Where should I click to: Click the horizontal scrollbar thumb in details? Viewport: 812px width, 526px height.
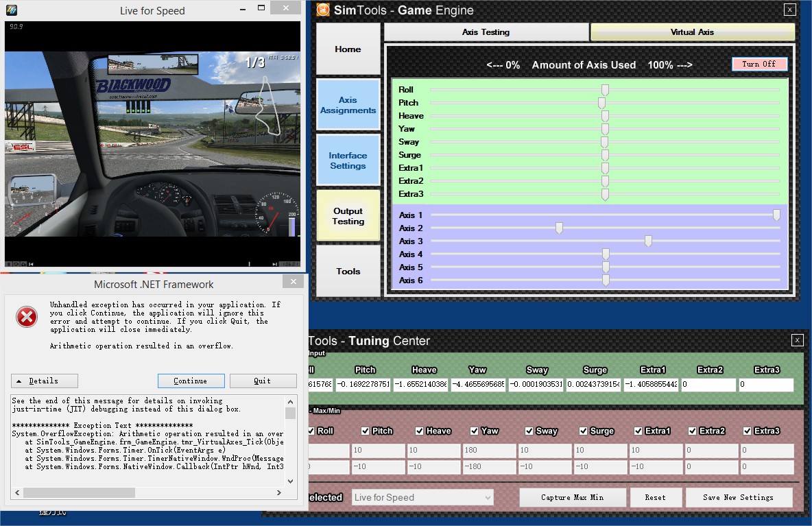click(80, 492)
